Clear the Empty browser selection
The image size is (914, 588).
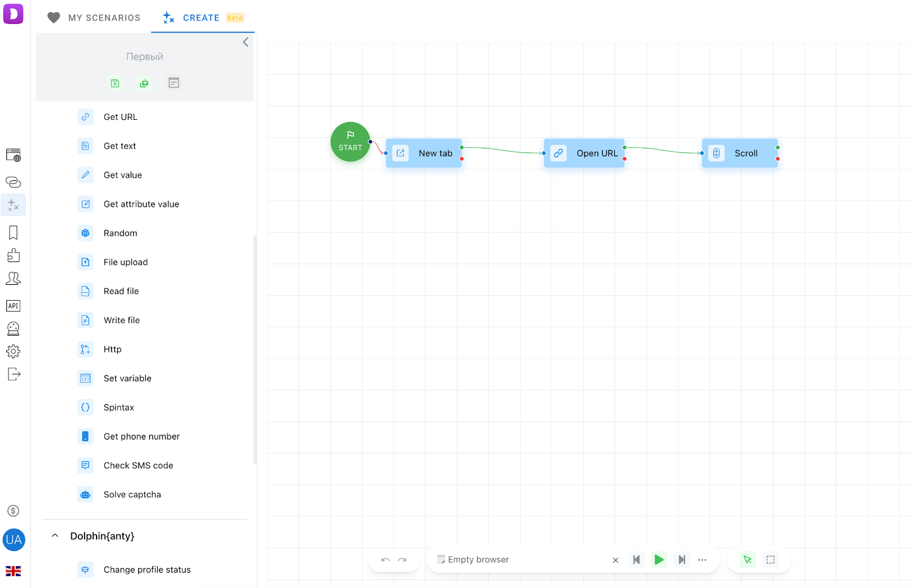(615, 560)
